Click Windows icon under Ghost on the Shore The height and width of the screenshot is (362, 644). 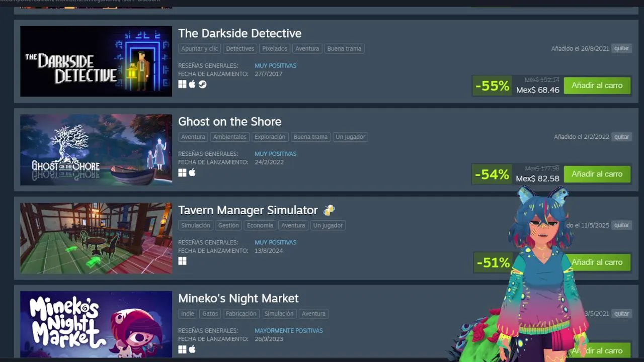tap(182, 172)
